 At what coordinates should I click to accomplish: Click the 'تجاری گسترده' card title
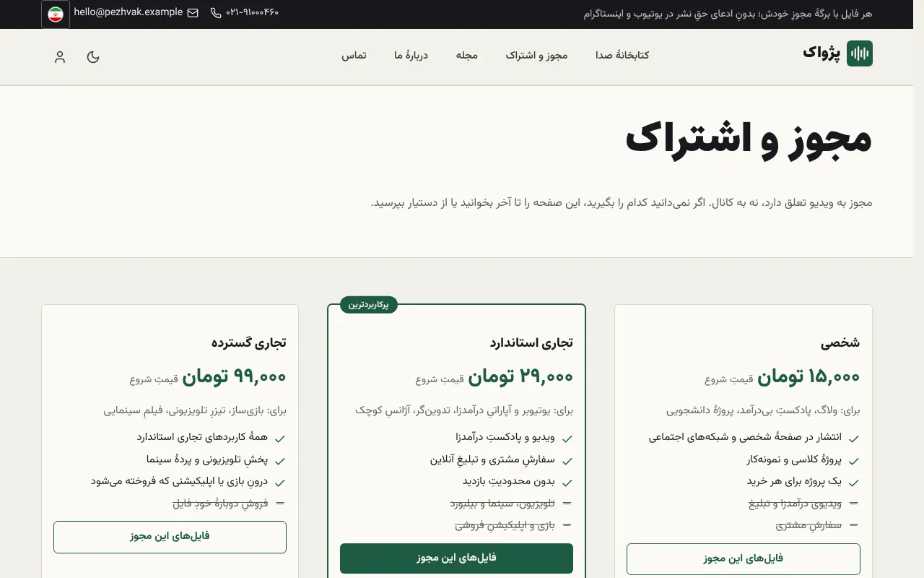point(249,342)
